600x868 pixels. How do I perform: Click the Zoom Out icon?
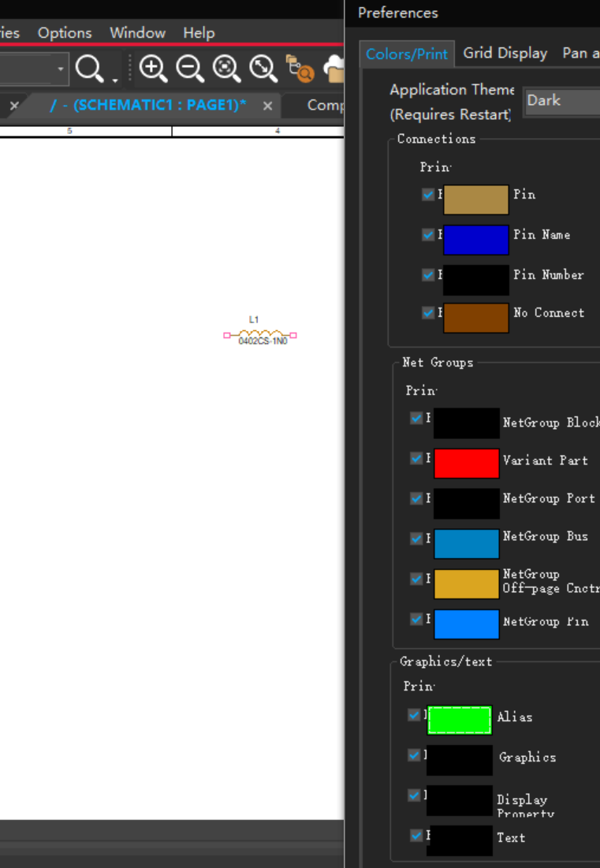189,69
